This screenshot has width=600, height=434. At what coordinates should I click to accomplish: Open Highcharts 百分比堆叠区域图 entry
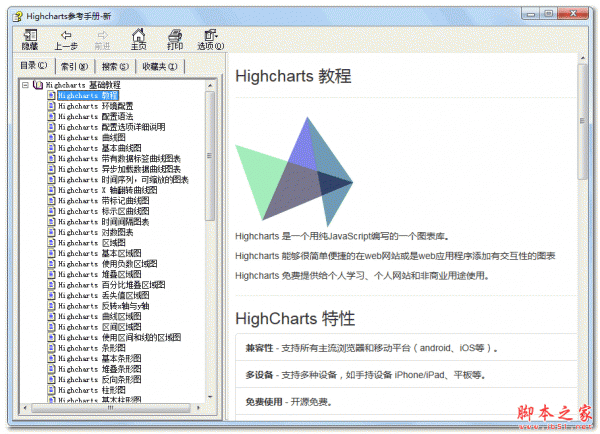point(112,285)
